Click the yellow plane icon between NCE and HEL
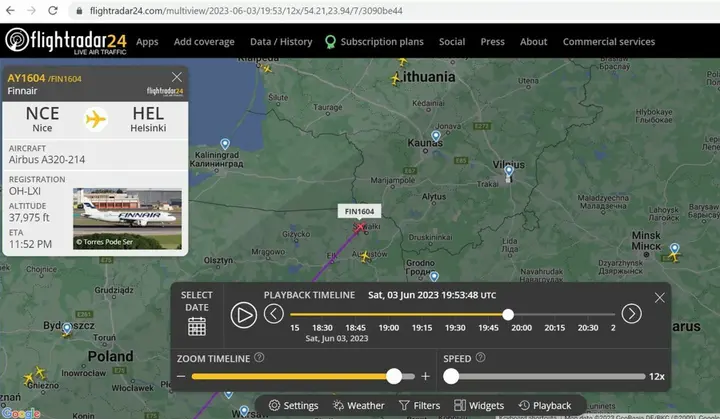720x419 pixels. (x=96, y=119)
